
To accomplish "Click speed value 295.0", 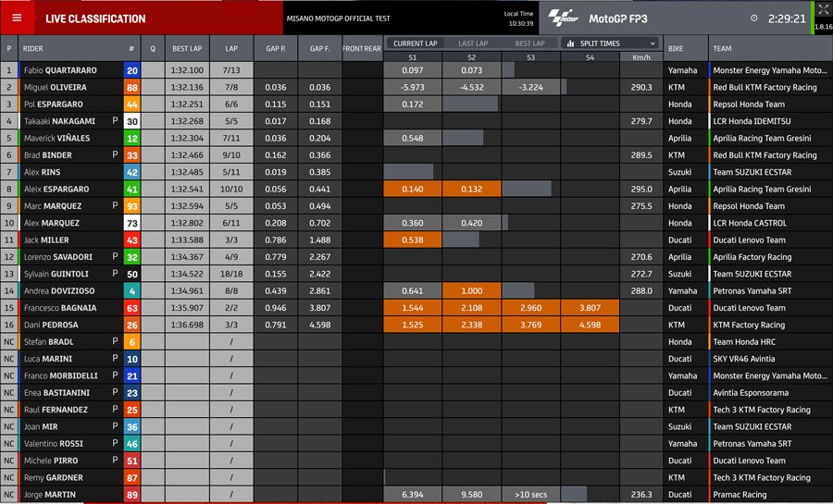I will (641, 189).
